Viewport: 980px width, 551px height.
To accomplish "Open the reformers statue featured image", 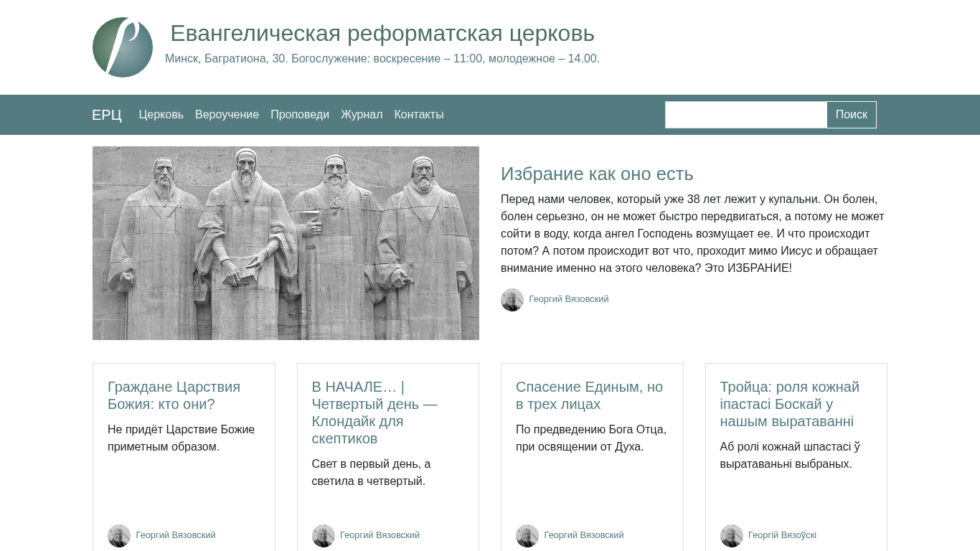I will (286, 243).
